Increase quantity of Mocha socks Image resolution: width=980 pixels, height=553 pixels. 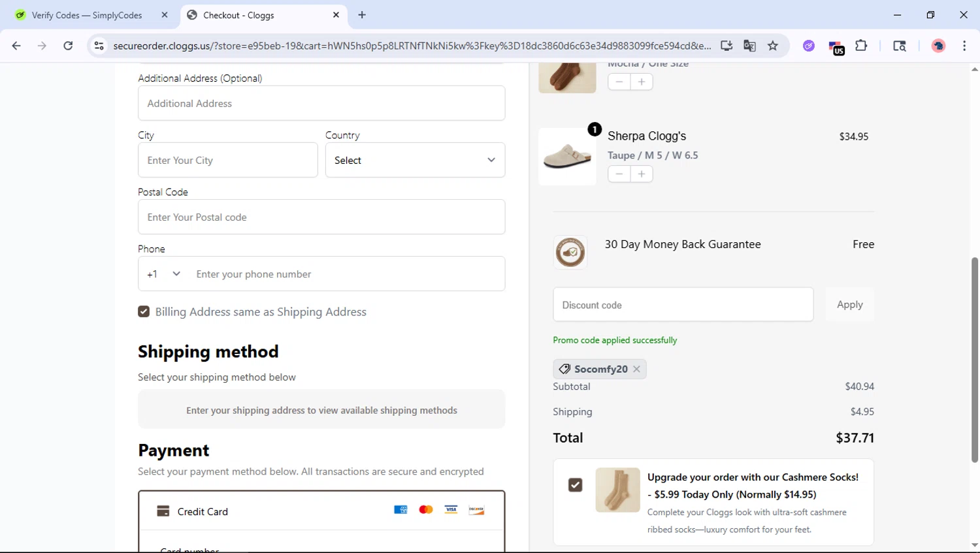642,82
